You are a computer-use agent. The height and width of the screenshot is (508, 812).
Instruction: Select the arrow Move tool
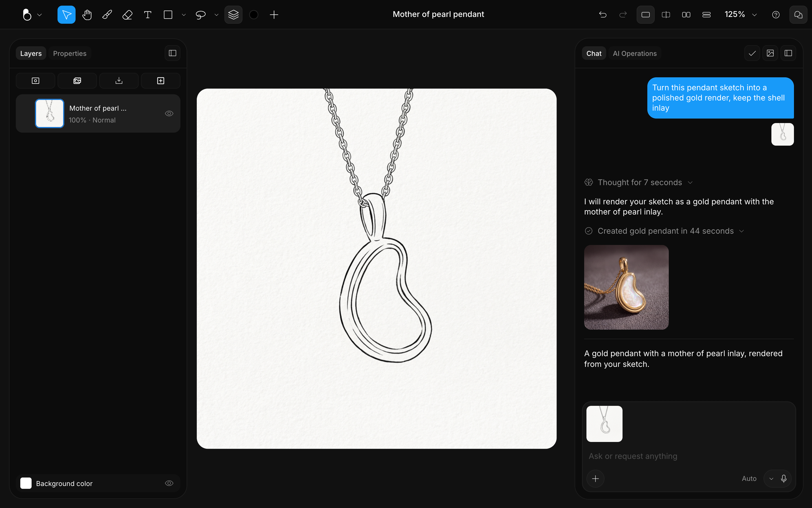pyautogui.click(x=67, y=14)
